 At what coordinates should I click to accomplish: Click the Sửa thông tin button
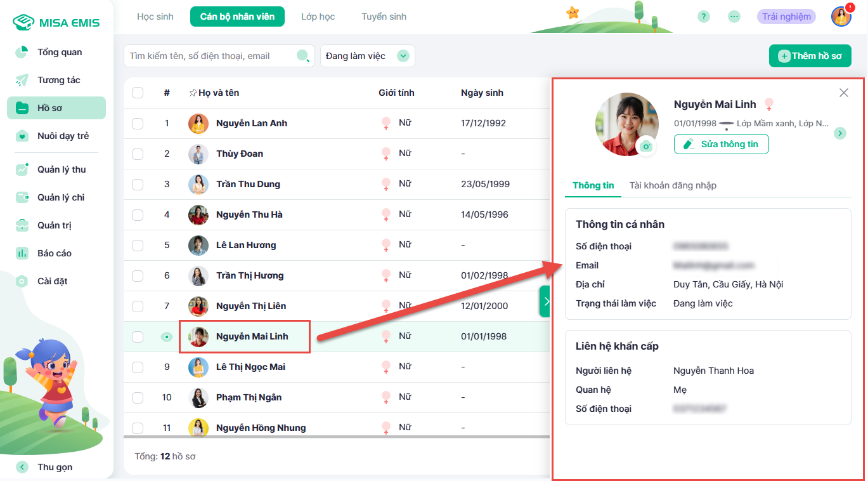point(721,144)
